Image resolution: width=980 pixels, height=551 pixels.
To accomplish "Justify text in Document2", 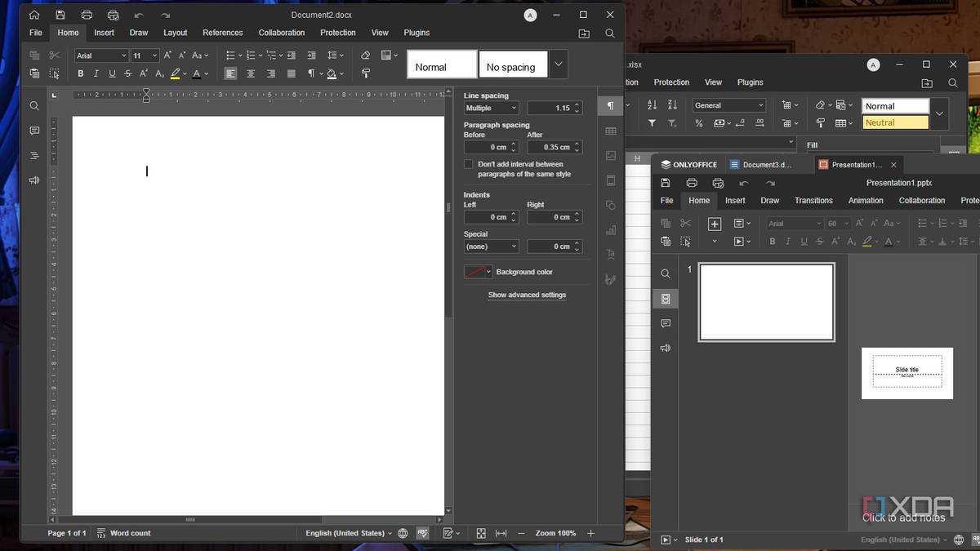I will (291, 73).
